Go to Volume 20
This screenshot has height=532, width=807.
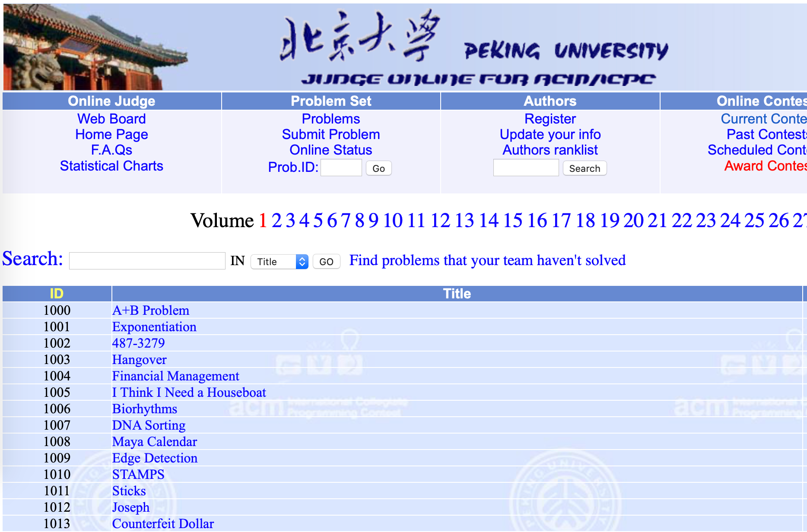coord(634,221)
